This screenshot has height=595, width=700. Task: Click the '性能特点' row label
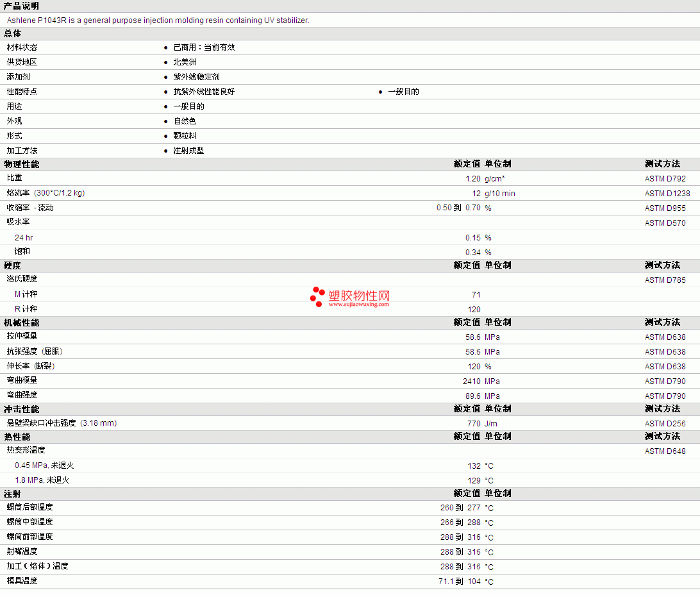pyautogui.click(x=22, y=92)
